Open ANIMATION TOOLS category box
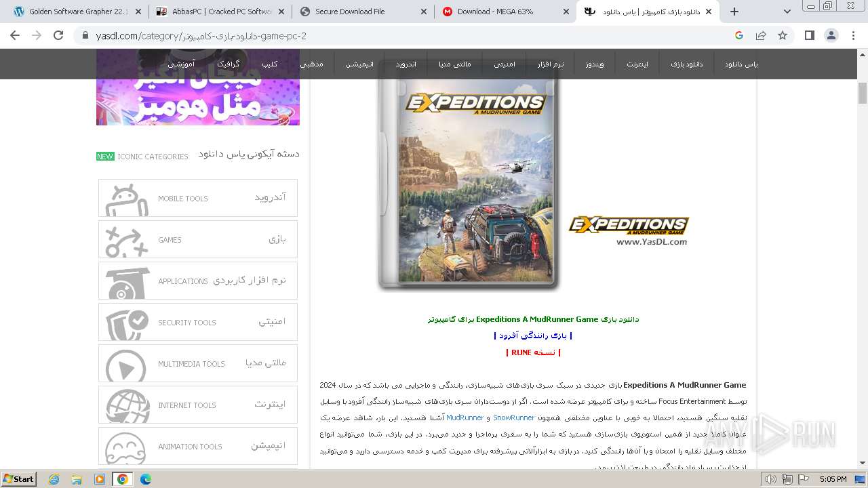The image size is (868, 488). tap(198, 446)
